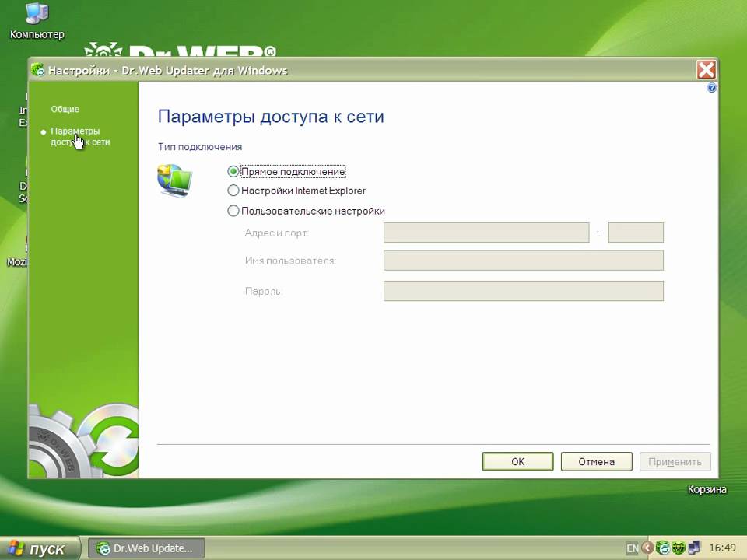Click the Имя пользователя input field
Viewport: 747px width, 560px height.
(x=524, y=261)
